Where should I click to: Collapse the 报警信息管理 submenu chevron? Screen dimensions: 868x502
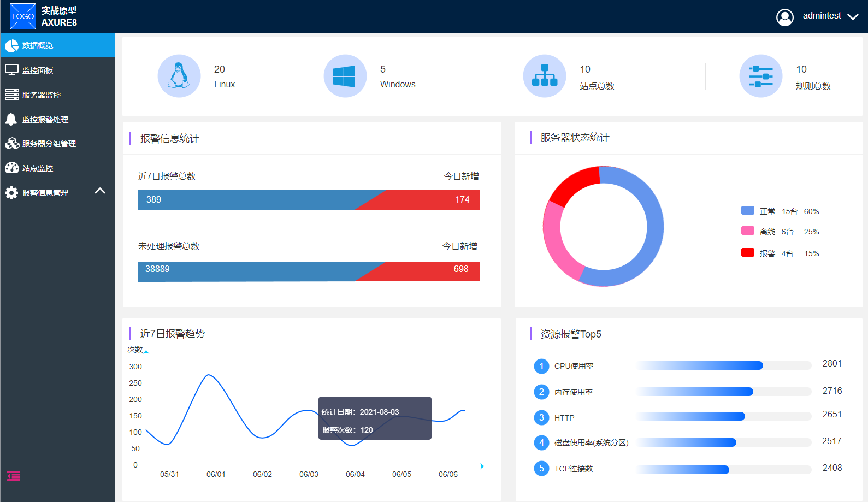[x=100, y=191]
